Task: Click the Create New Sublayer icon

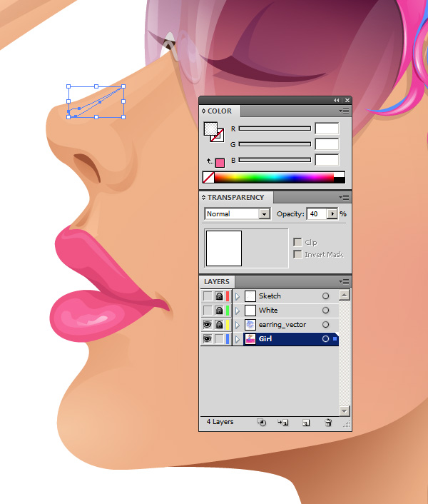Action: tap(283, 423)
